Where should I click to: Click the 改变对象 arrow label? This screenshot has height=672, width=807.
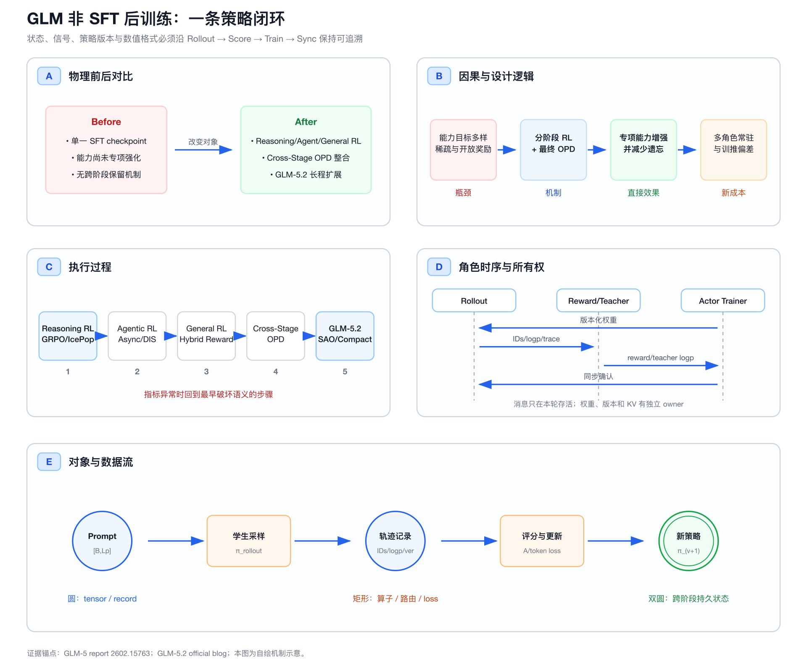203,142
